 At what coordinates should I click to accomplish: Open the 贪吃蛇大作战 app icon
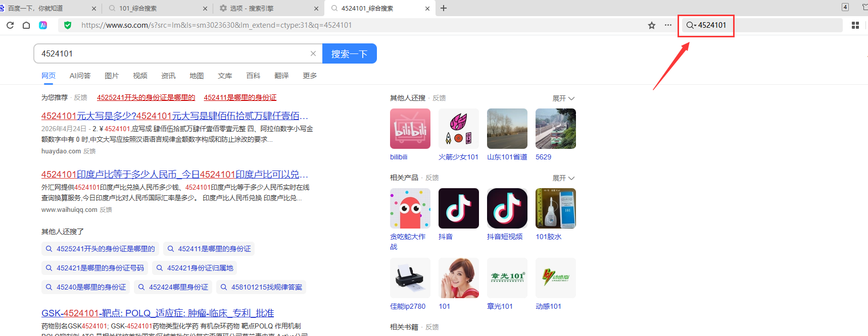[410, 208]
